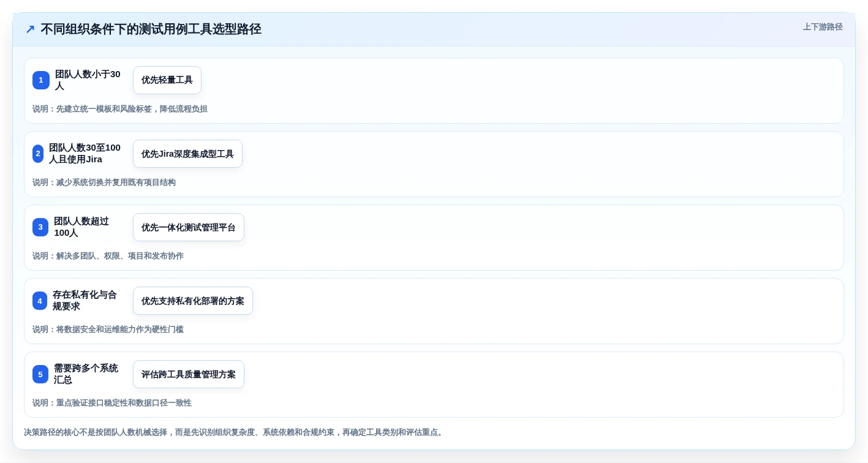Click the footer summary starting 决策路径的核心

[235, 432]
